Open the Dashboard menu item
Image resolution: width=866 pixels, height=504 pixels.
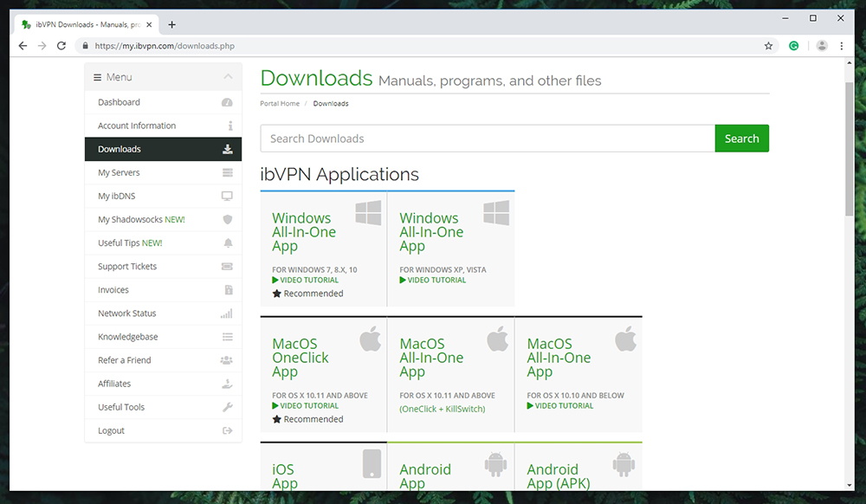[x=163, y=102]
